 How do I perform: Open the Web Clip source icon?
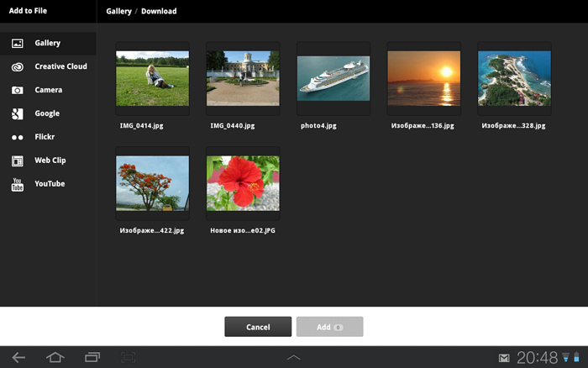point(17,160)
